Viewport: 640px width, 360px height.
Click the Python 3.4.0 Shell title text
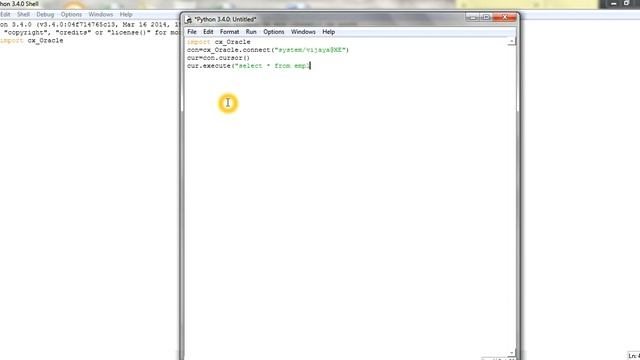click(19, 4)
